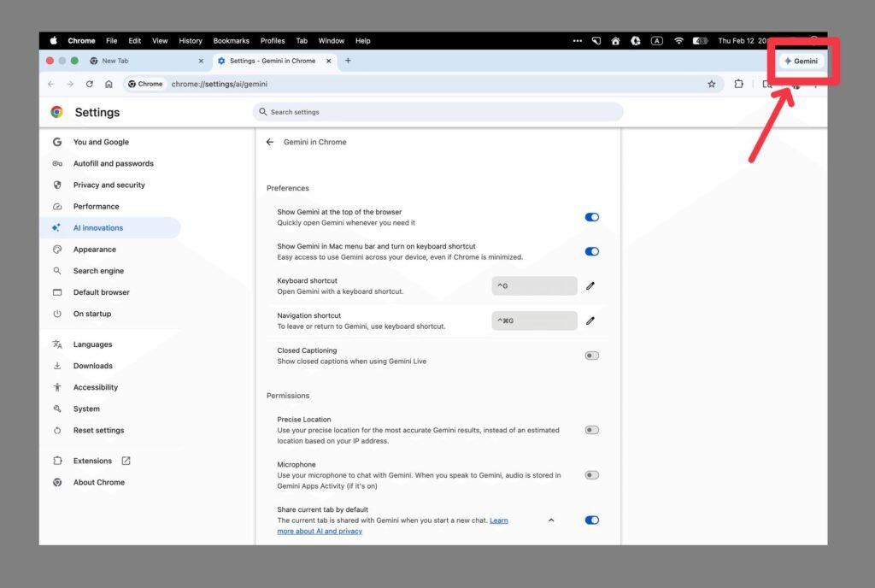Go back with the browser back arrow
The height and width of the screenshot is (588, 875).
(51, 85)
